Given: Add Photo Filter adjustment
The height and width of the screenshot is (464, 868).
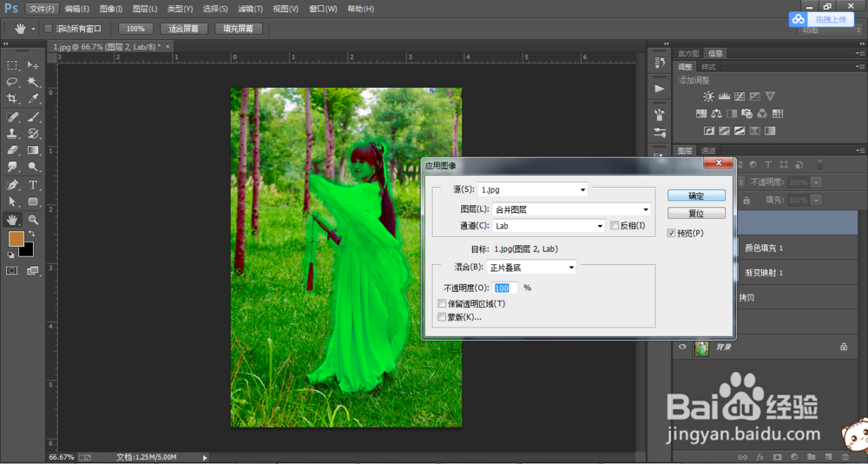Looking at the screenshot, I should pyautogui.click(x=746, y=114).
